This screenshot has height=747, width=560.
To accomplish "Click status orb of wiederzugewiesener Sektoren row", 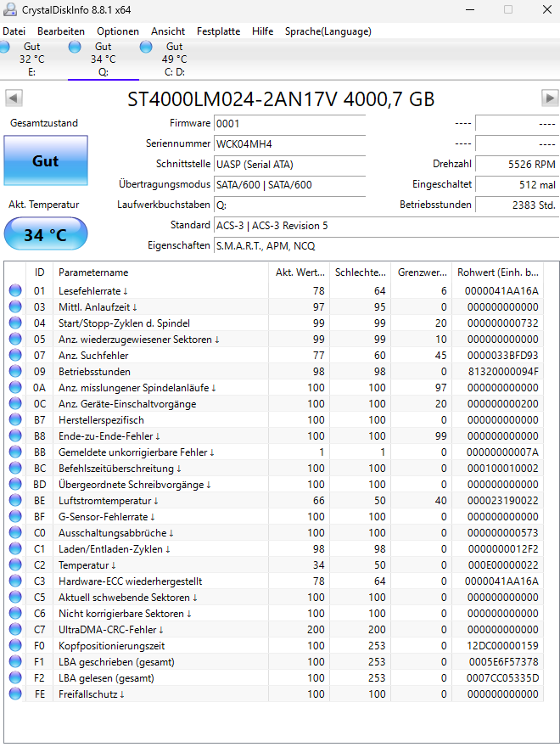I will (16, 340).
